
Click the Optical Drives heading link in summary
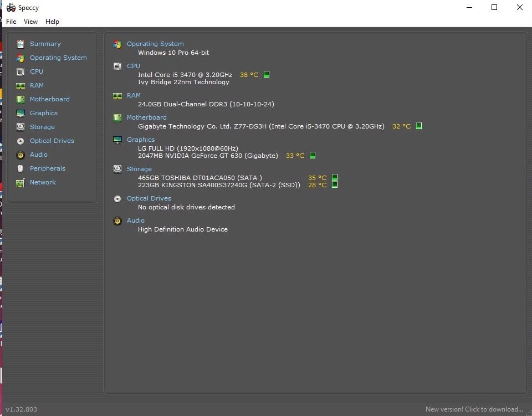click(x=149, y=198)
